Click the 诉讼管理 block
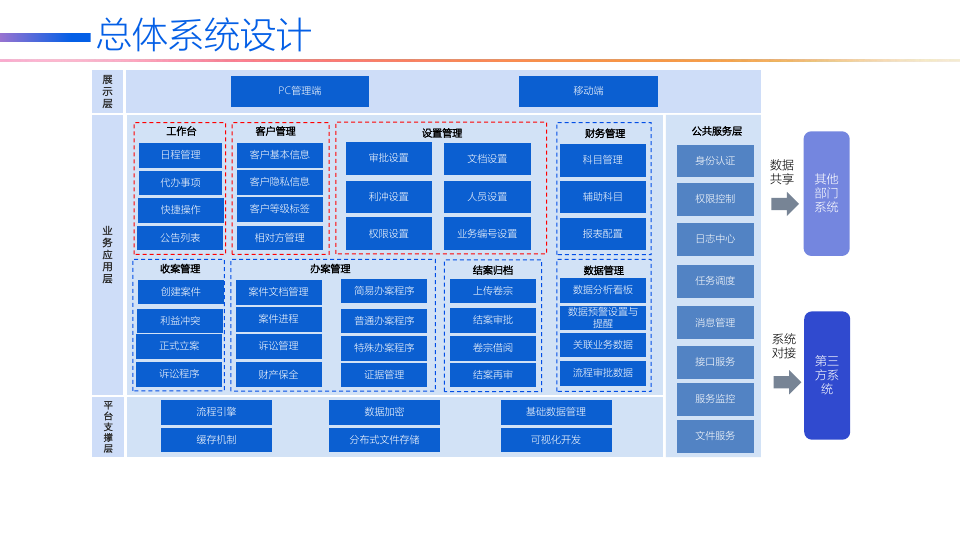The image size is (960, 540). (279, 346)
